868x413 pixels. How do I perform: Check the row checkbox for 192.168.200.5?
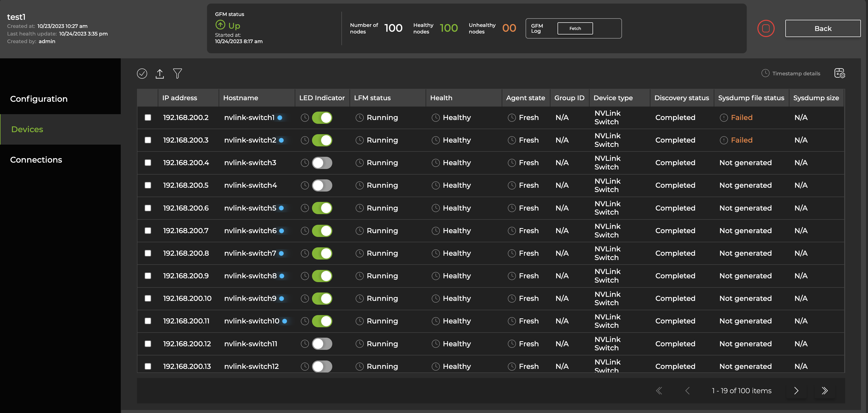click(148, 185)
